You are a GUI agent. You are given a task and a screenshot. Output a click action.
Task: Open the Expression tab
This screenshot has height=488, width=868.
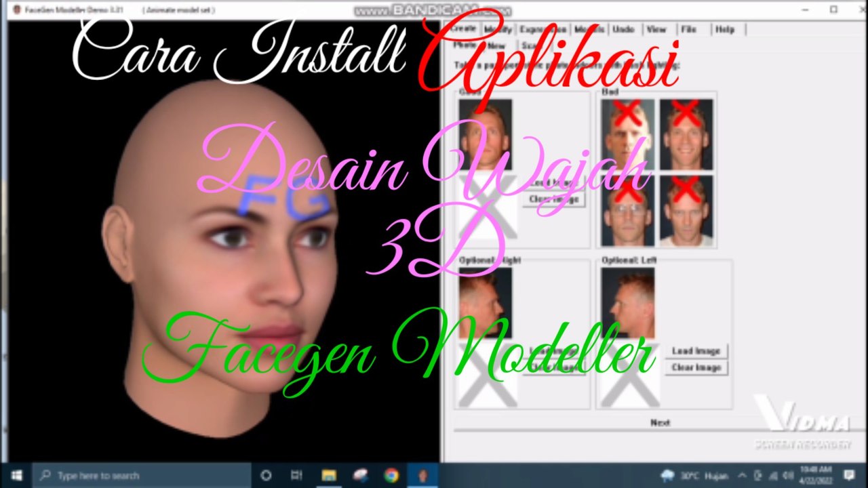pyautogui.click(x=542, y=29)
